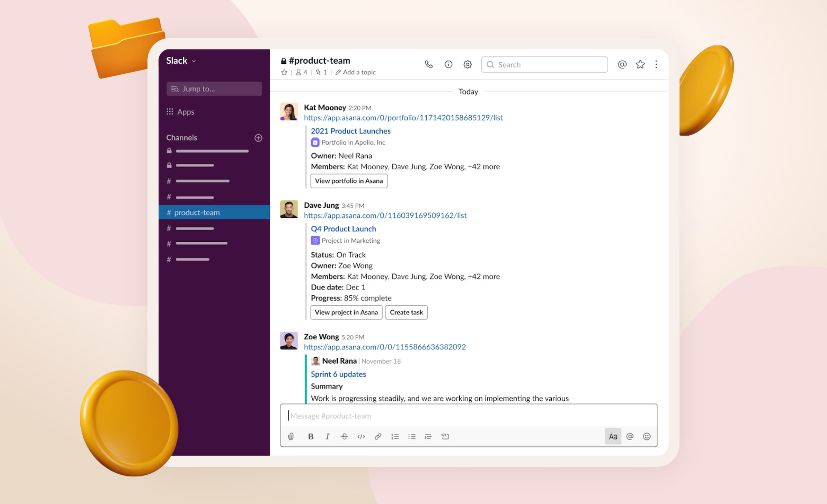Screen dimensions: 827x504
Task: Insert a bulleted list
Action: point(412,437)
